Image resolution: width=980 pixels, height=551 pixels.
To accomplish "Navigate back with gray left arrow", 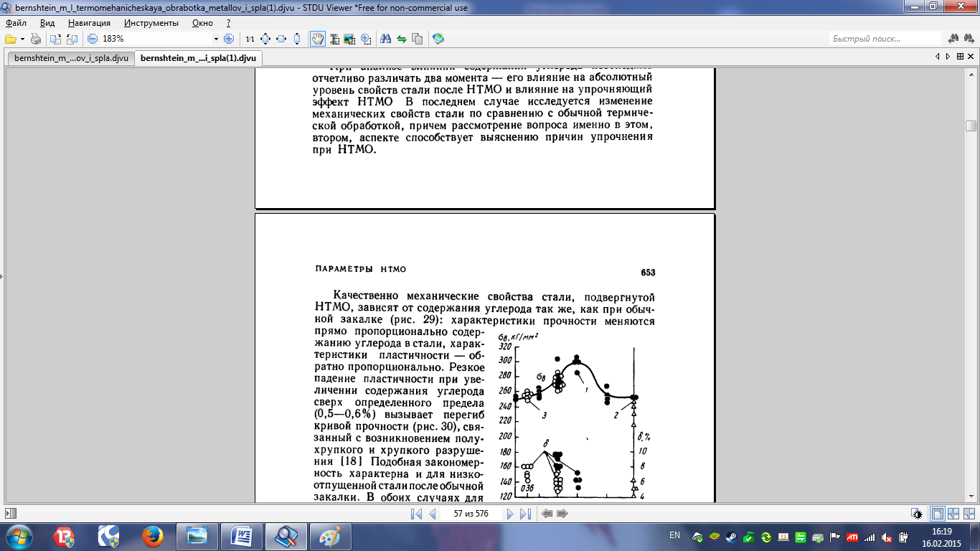I will [547, 514].
